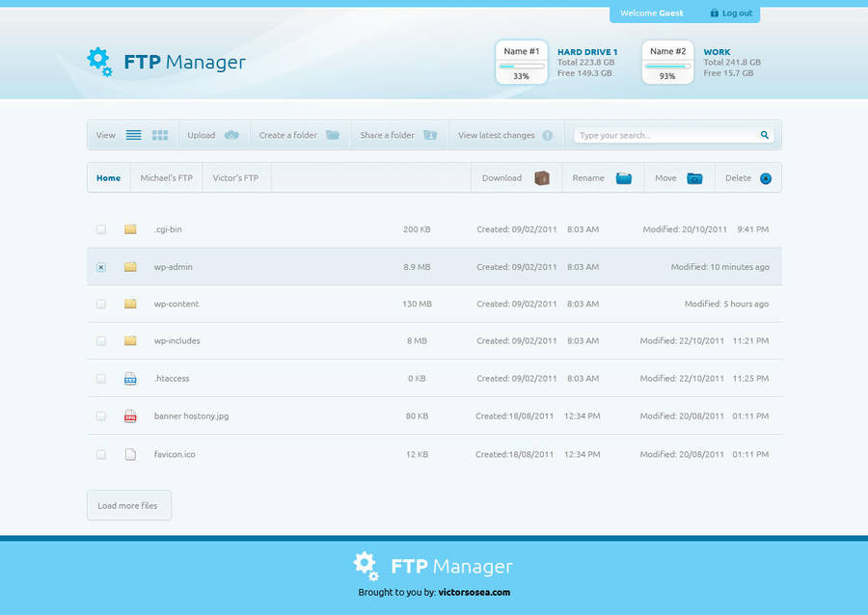Click the Share a folder icon

(430, 135)
